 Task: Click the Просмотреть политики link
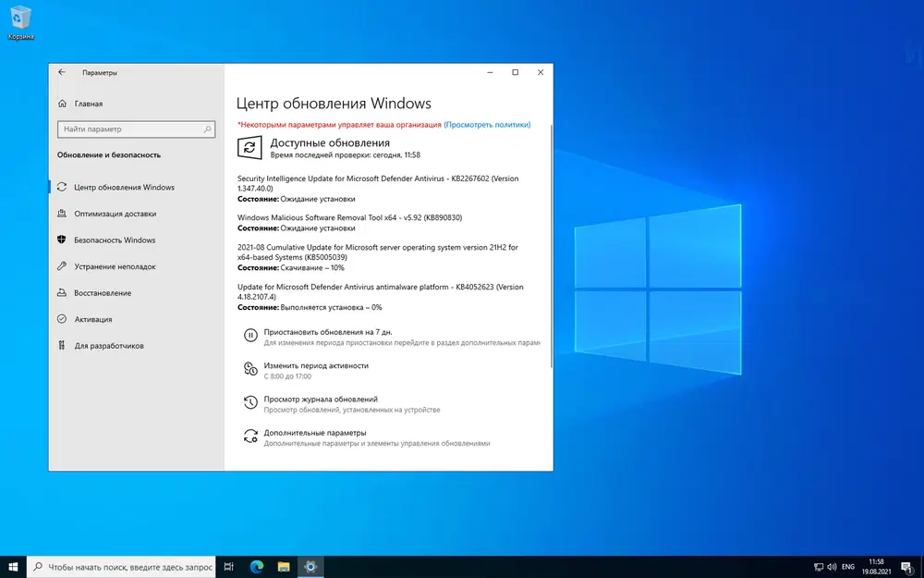(487, 124)
